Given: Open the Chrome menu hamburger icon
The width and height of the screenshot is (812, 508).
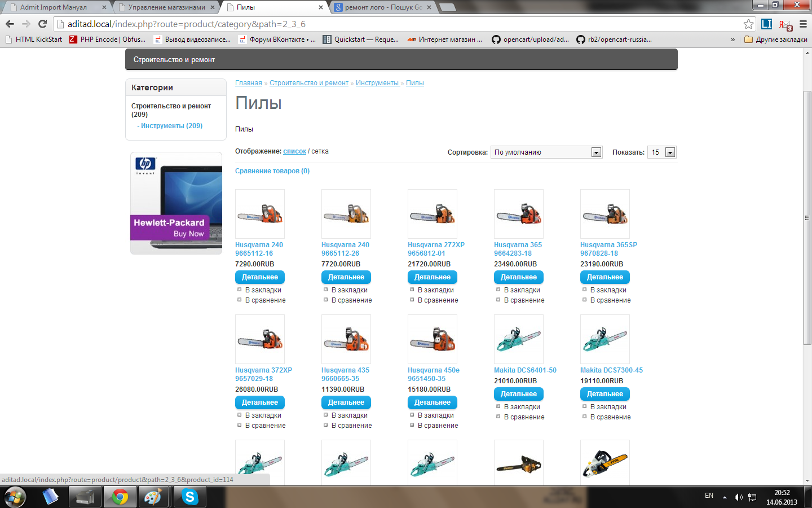Looking at the screenshot, I should (x=803, y=24).
